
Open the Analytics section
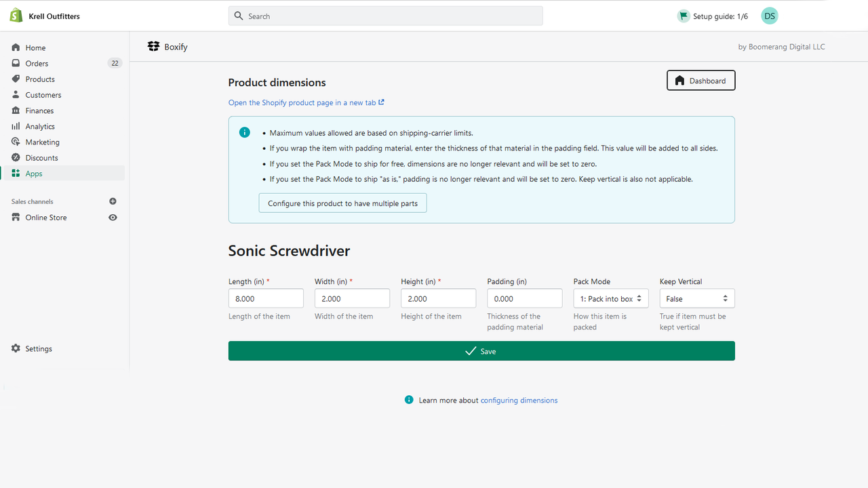click(15, 126)
